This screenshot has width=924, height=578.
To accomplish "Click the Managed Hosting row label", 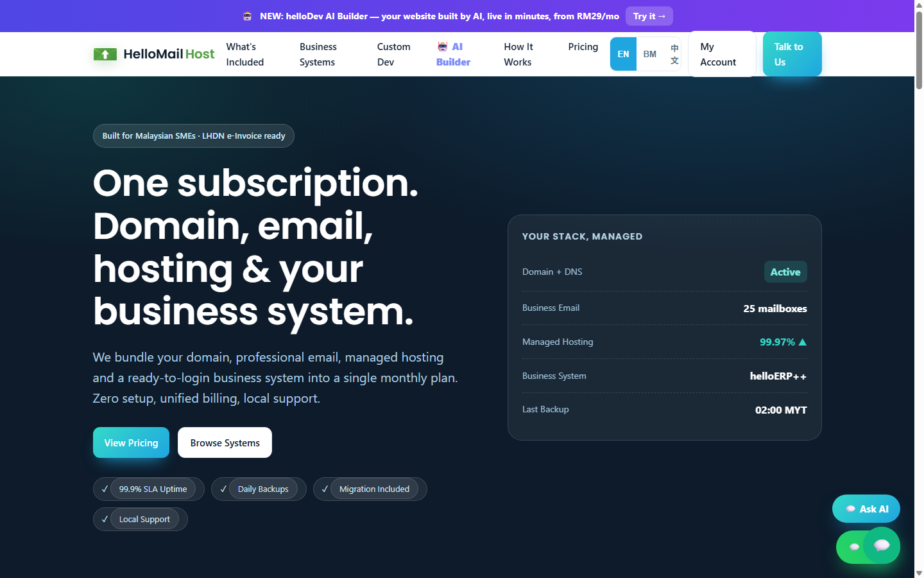I will pyautogui.click(x=558, y=342).
